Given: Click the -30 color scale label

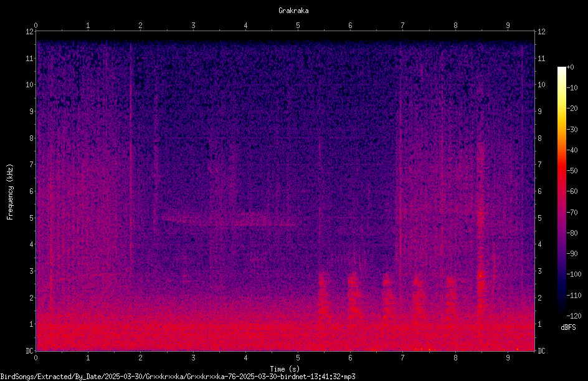Looking at the screenshot, I should coord(572,130).
